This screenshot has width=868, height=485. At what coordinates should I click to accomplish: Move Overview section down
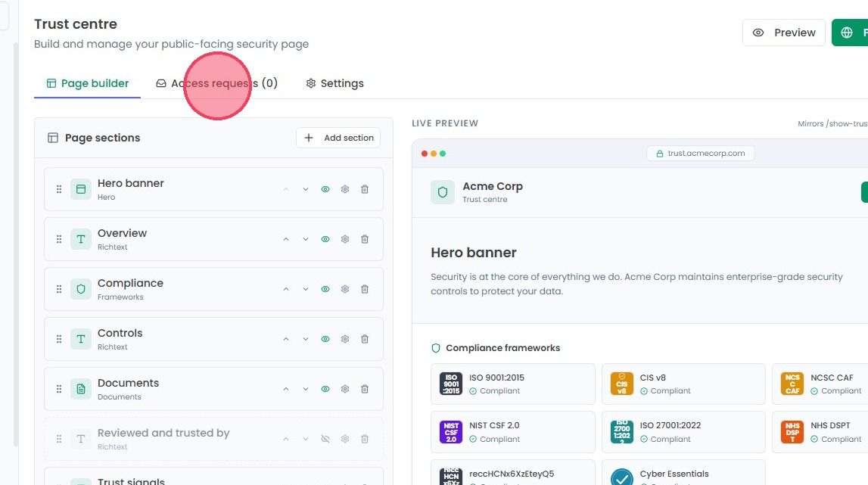(x=306, y=239)
